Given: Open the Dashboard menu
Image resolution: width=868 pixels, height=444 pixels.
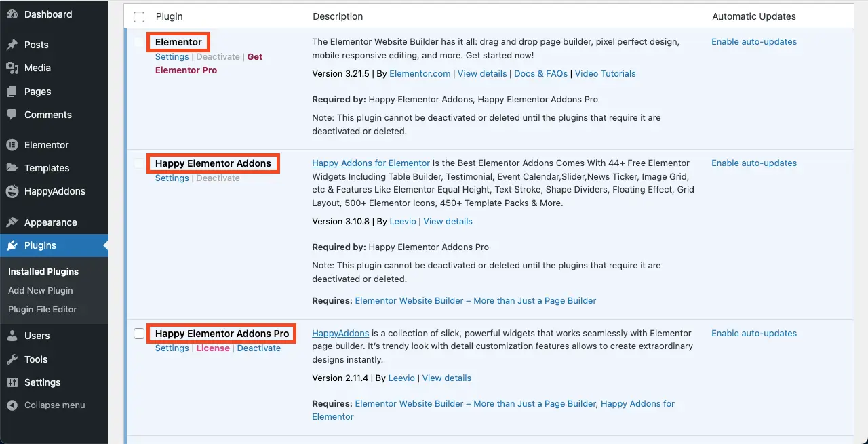Looking at the screenshot, I should [x=54, y=14].
